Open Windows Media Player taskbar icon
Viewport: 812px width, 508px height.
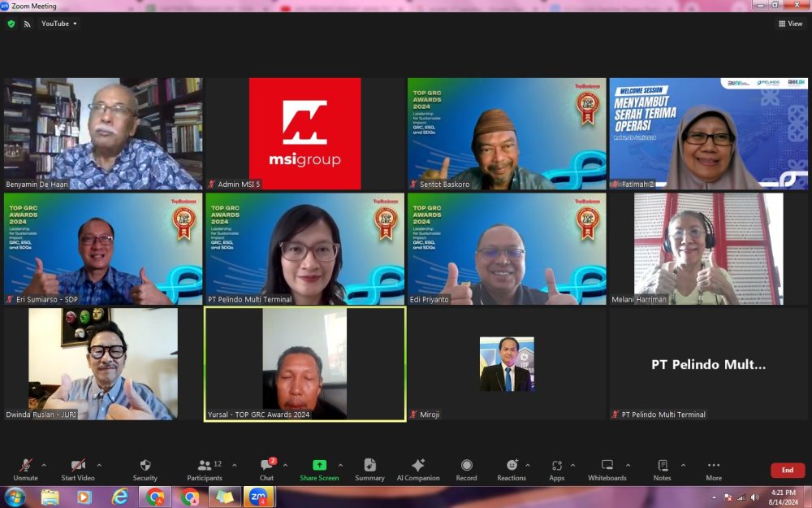[84, 497]
